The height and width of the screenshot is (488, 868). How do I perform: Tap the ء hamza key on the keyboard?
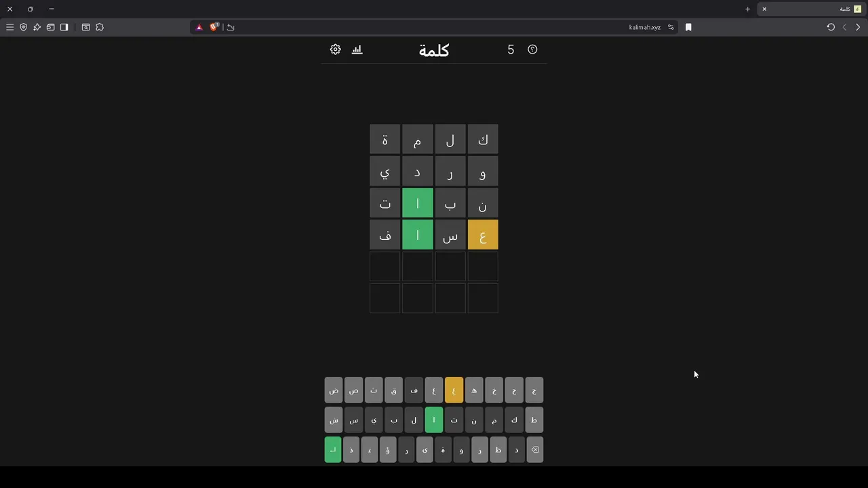370,449
